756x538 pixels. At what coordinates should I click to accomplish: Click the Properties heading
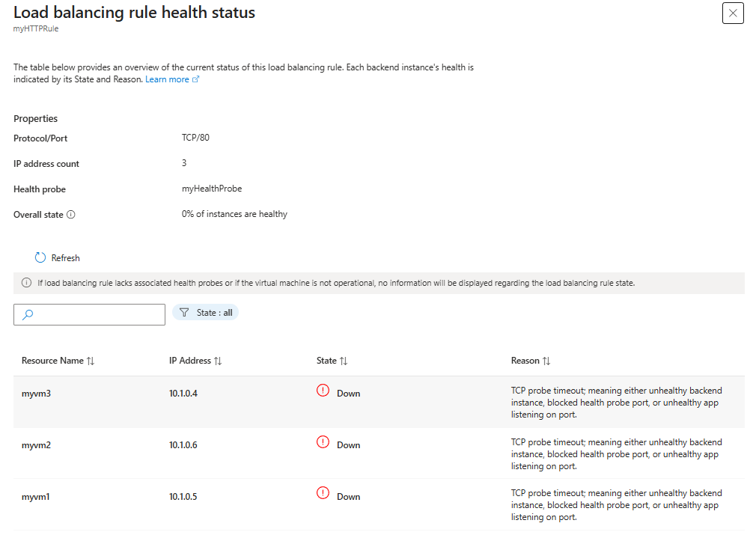[x=36, y=118]
